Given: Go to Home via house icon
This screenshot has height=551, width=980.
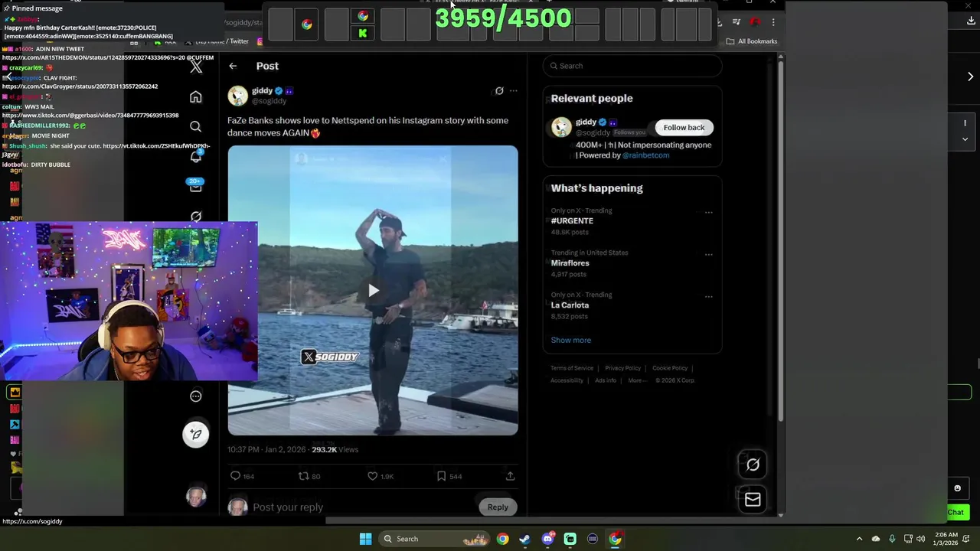Looking at the screenshot, I should tap(196, 97).
